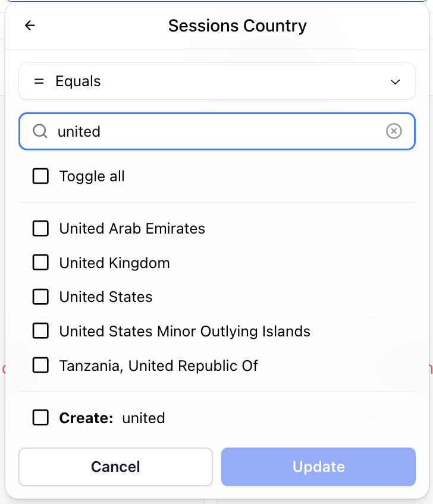This screenshot has width=433, height=504.
Task: Click the Update button
Action: [x=318, y=467]
